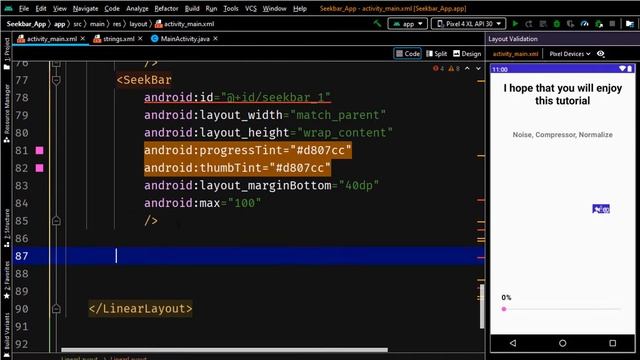Select the activity_main.xml editor tab
This screenshot has height=360, width=640.
51,38
